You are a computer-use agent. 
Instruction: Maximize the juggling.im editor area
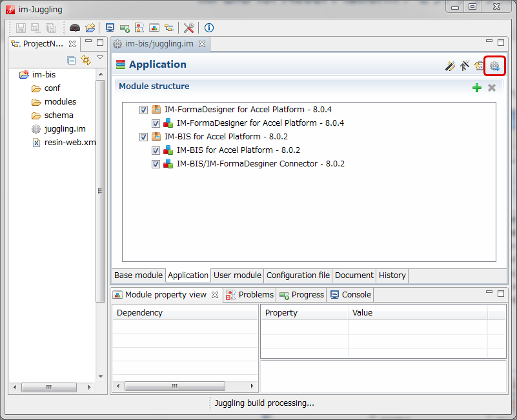501,43
